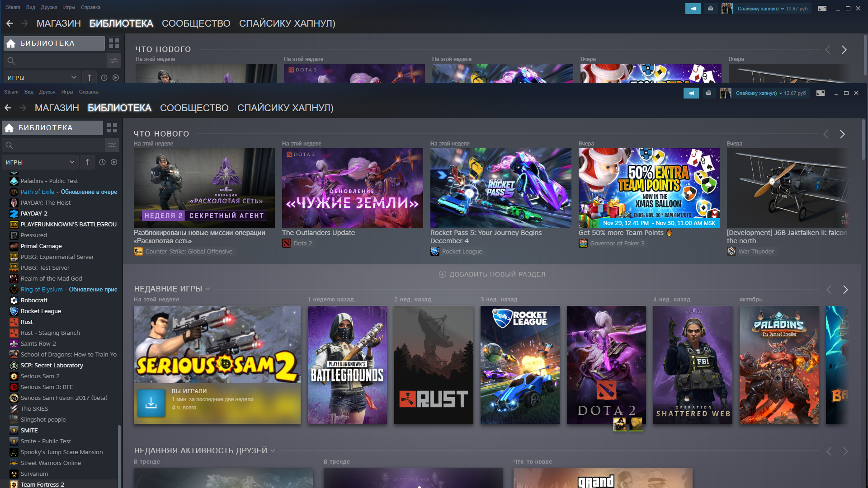
Task: Open Rocket Pass 5 news headline
Action: (486, 237)
